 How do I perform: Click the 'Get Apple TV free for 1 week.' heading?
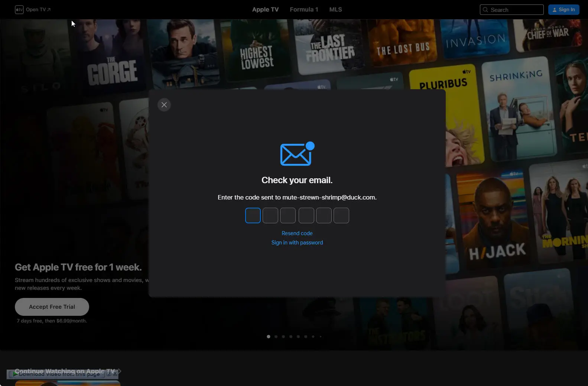click(78, 267)
